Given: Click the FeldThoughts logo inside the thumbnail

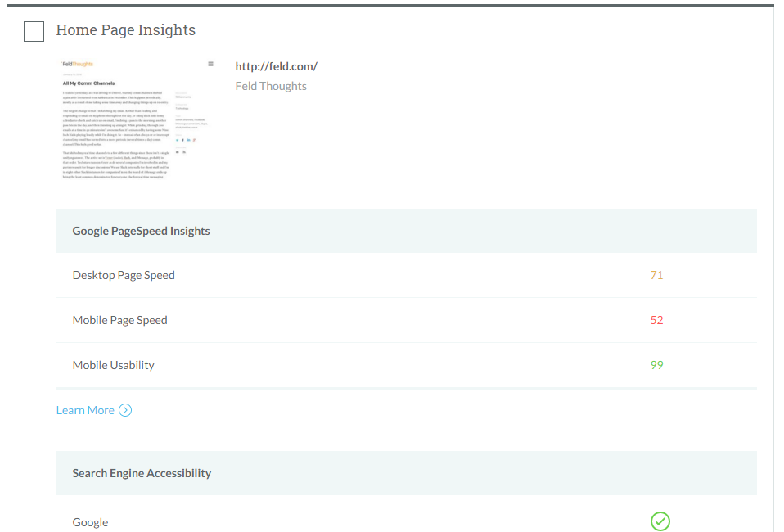Looking at the screenshot, I should [79, 64].
